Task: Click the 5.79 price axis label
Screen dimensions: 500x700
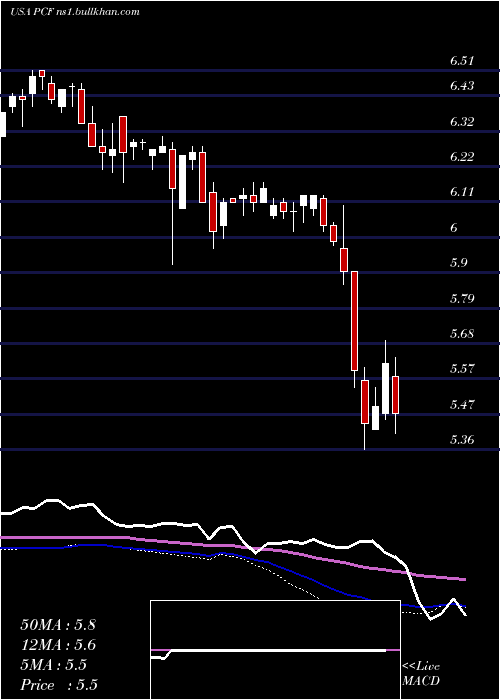Action: (x=462, y=298)
